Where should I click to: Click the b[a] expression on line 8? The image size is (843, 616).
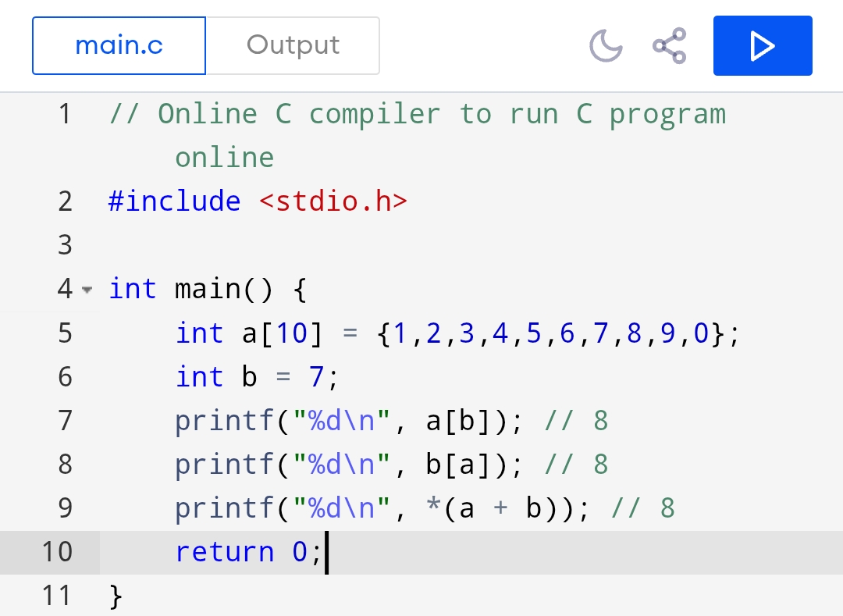click(459, 465)
